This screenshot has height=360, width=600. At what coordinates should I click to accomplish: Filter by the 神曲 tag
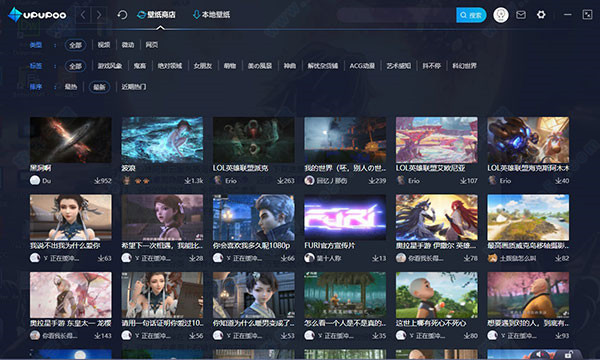[x=290, y=66]
